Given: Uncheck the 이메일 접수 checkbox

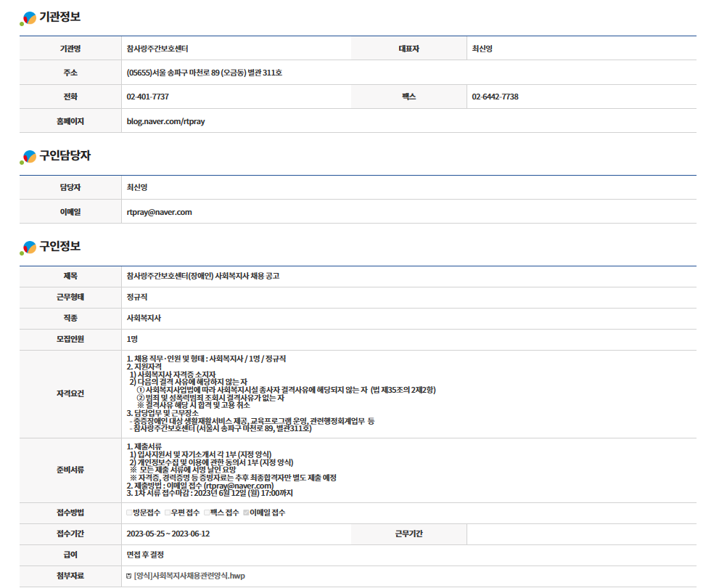Looking at the screenshot, I should (246, 513).
